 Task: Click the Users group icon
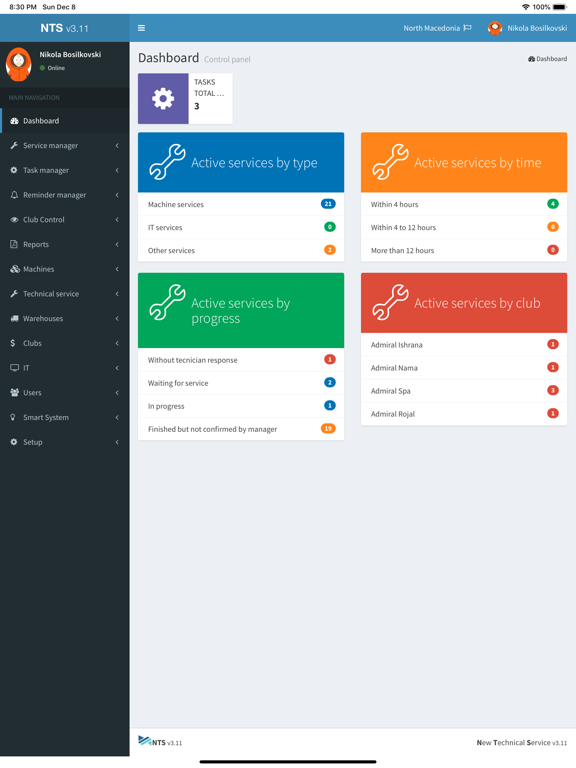[x=14, y=392]
